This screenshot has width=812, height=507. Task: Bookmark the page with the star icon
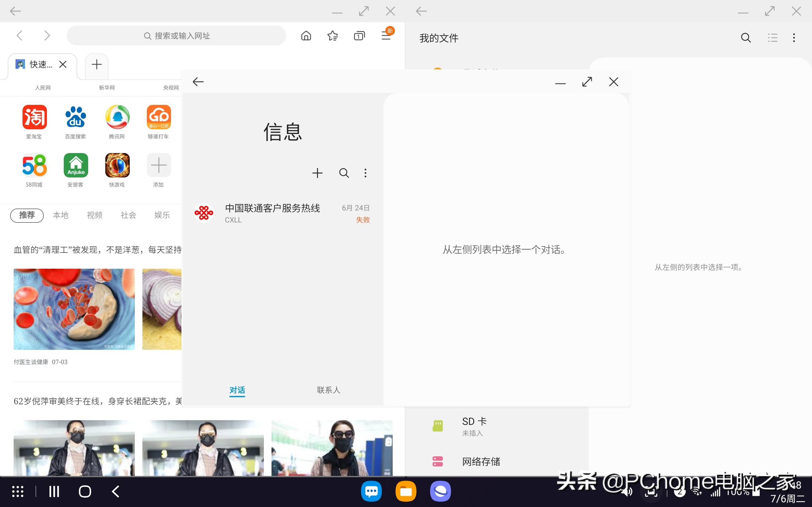[332, 35]
